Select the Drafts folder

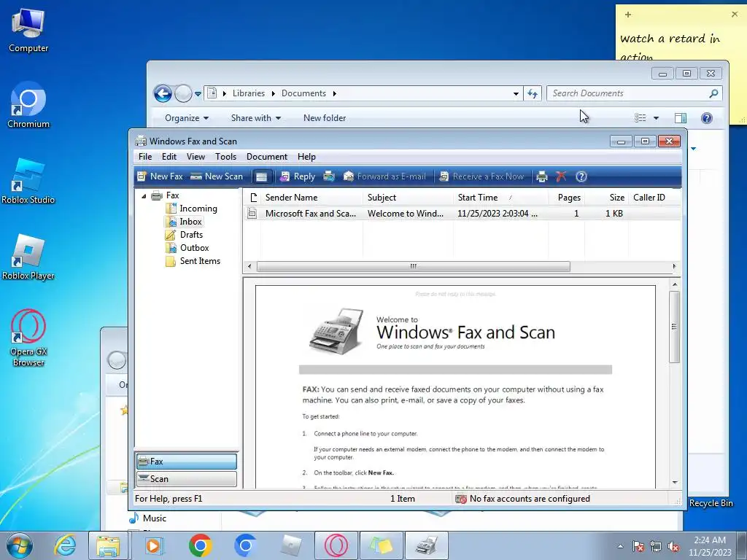pos(185,235)
